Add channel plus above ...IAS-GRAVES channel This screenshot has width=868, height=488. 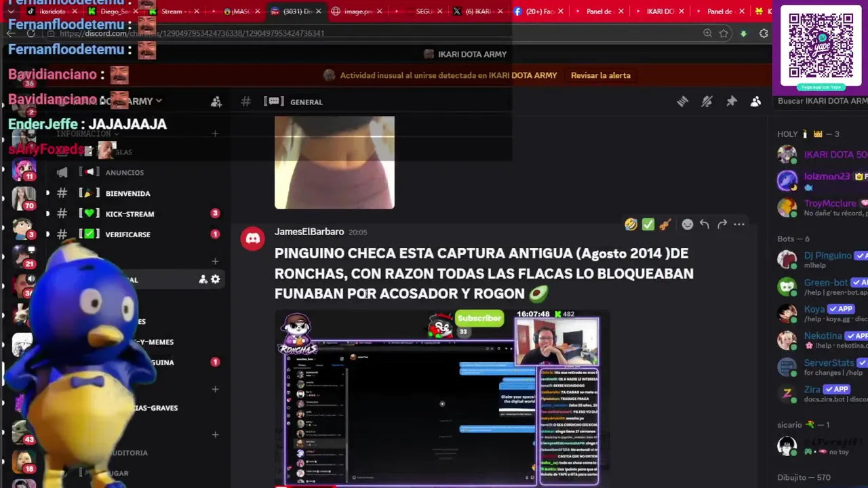[x=215, y=389]
